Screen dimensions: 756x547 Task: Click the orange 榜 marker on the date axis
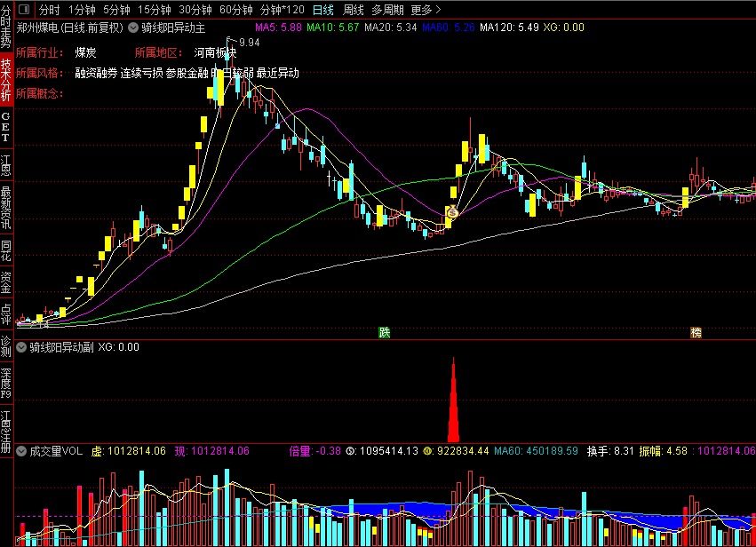point(696,332)
